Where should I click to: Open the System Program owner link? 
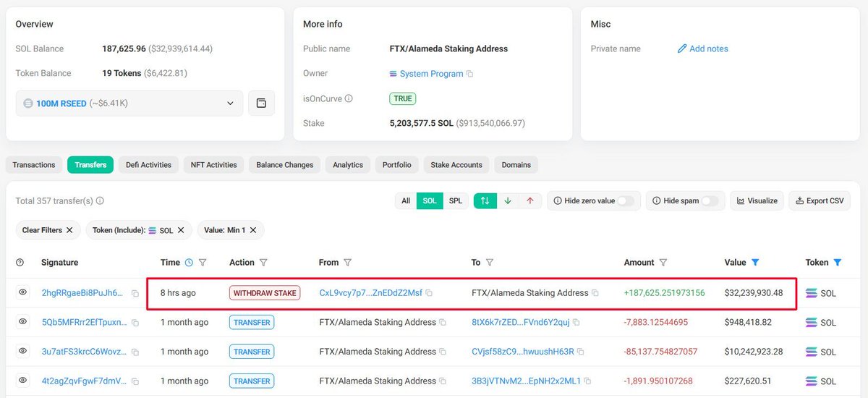pyautogui.click(x=431, y=74)
